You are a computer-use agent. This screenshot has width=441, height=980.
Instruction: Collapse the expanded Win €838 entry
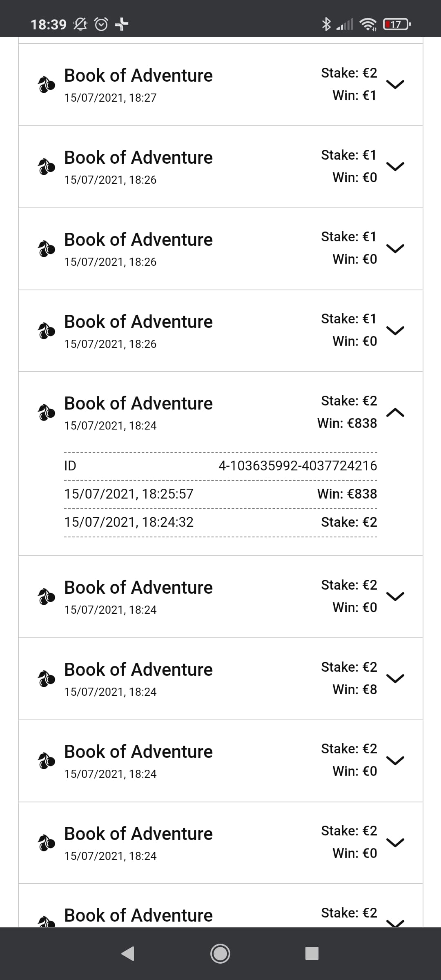coord(395,412)
